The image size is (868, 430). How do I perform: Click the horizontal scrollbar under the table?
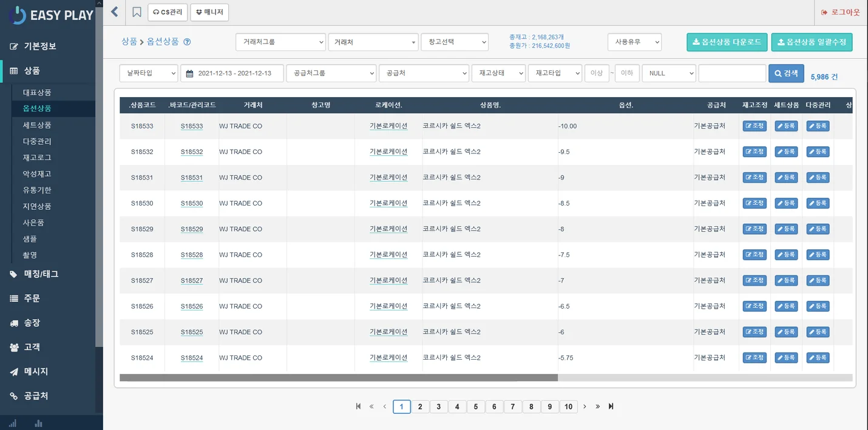point(338,378)
